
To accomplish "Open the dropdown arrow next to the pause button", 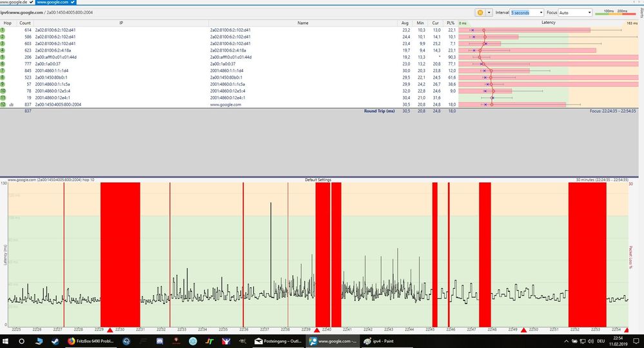I will click(x=489, y=12).
